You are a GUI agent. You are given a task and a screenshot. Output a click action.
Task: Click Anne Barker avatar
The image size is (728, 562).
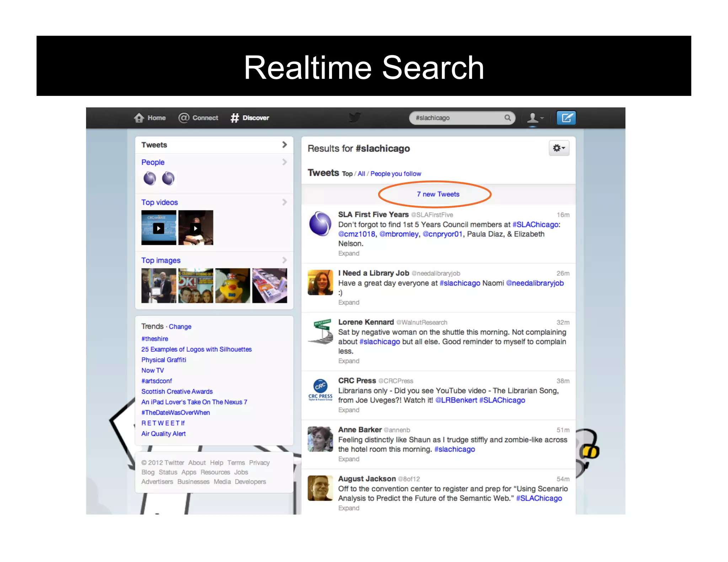320,439
